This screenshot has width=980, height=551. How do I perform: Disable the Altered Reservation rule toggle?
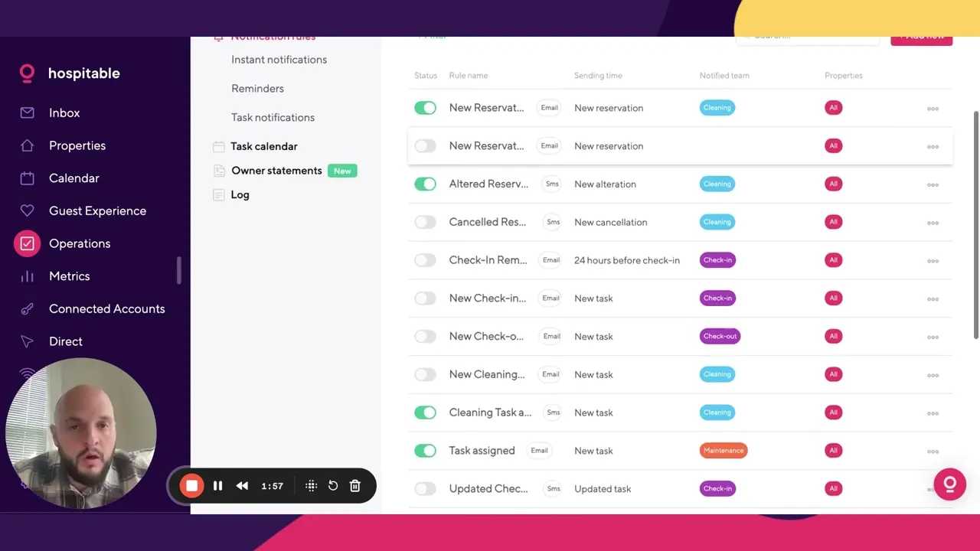(425, 184)
